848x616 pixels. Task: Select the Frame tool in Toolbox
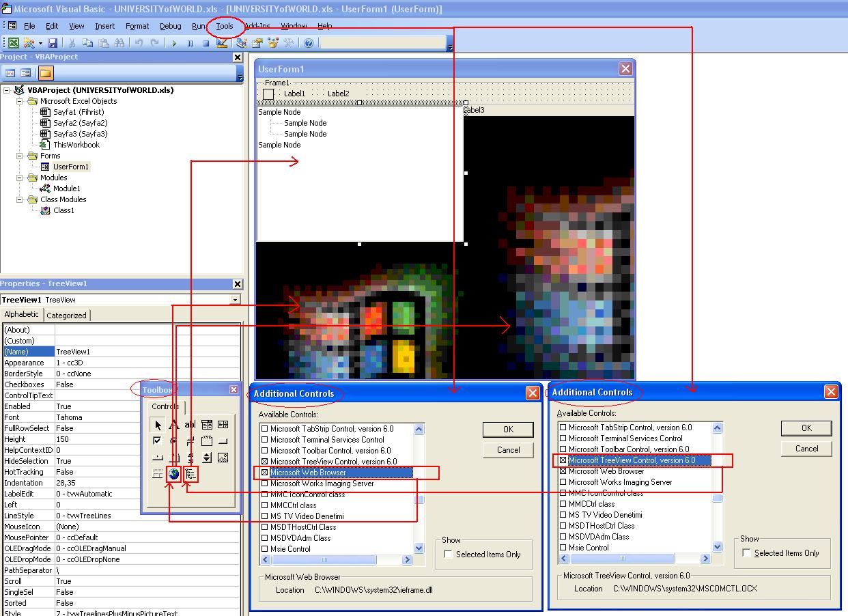coord(207,441)
